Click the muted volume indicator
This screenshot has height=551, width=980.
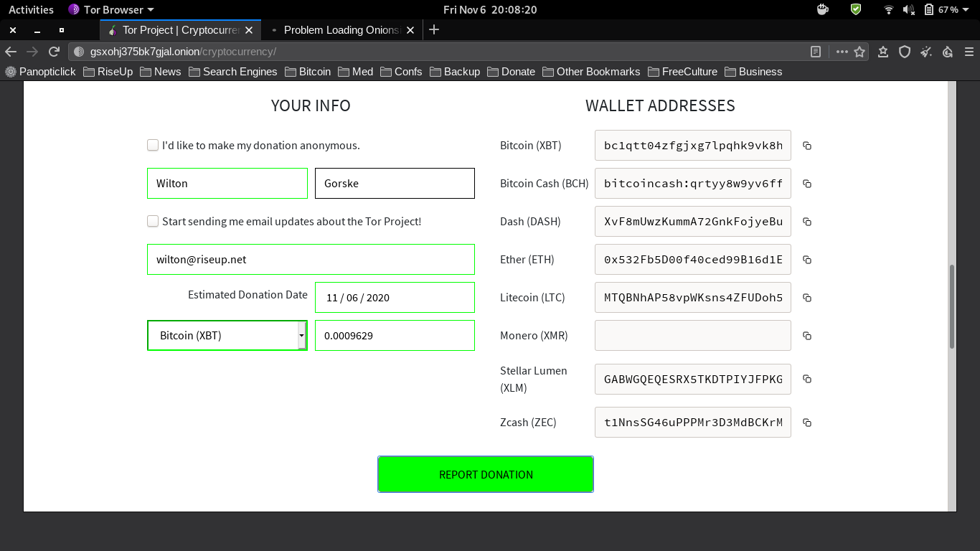(x=909, y=9)
